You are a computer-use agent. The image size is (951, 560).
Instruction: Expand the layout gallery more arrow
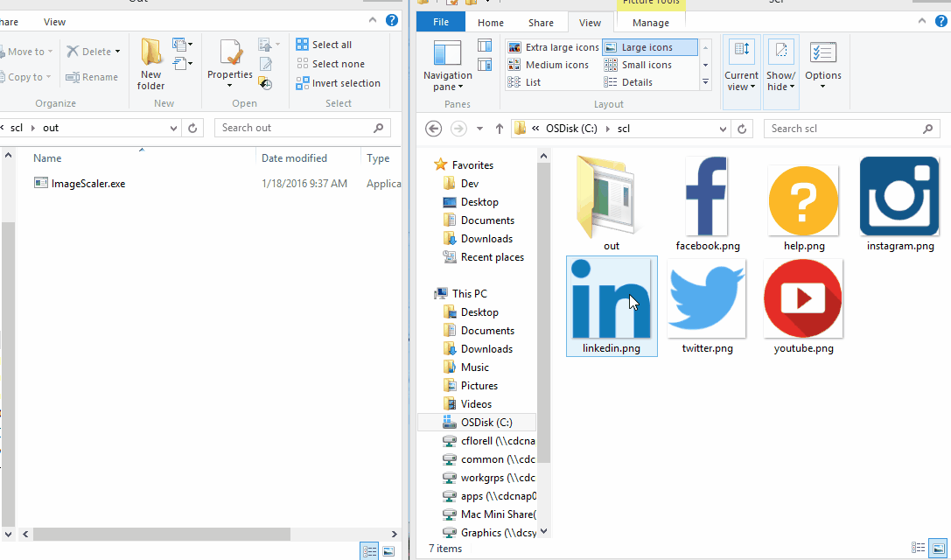coord(705,82)
